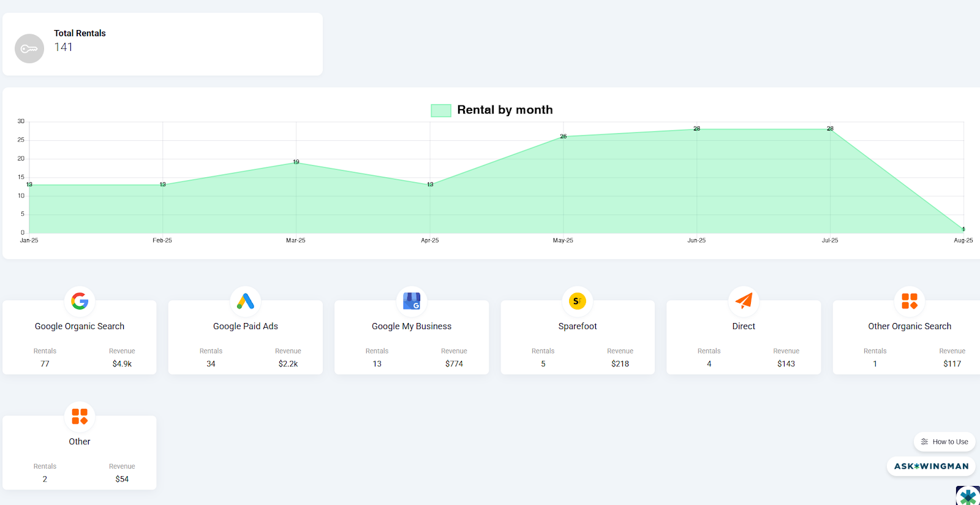
Task: Click the orange Other source icon
Action: (80, 416)
